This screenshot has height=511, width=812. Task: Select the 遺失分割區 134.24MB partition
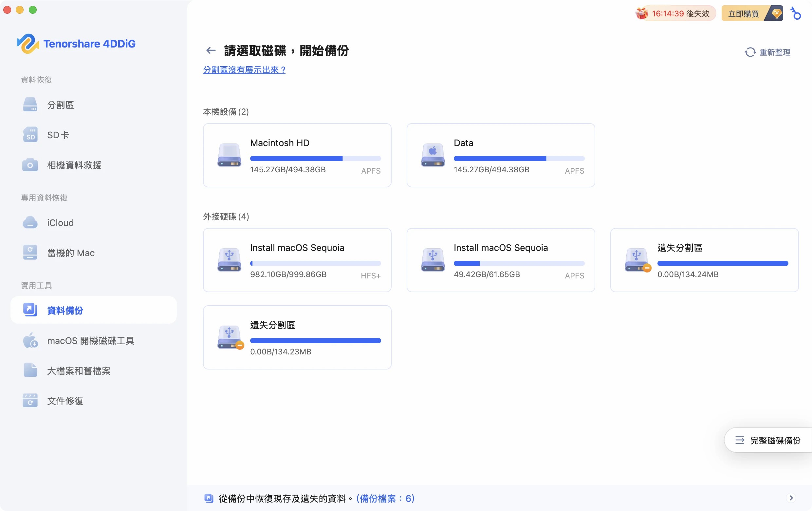coord(704,260)
